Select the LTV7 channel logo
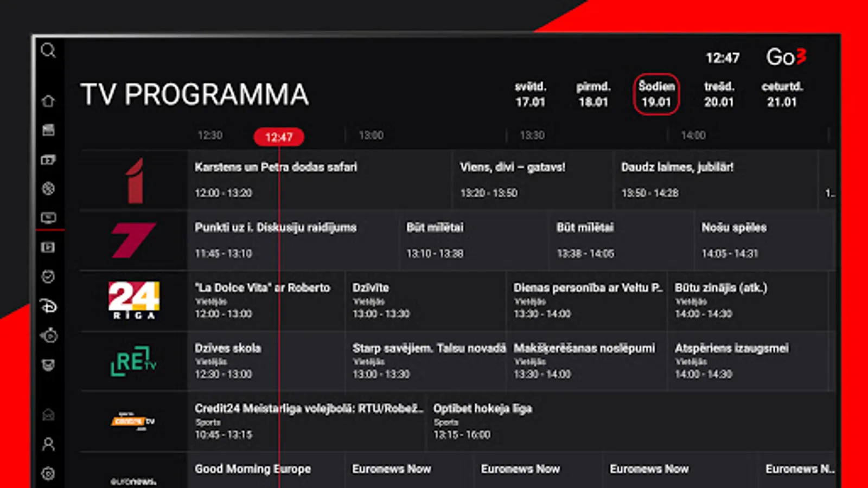The image size is (868, 488). (x=133, y=240)
